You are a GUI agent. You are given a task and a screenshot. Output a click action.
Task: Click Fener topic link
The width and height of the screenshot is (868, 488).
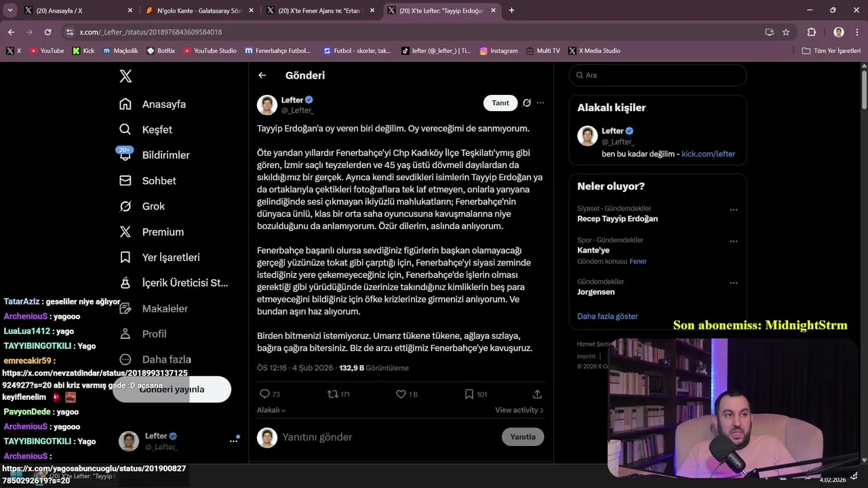[638, 262]
